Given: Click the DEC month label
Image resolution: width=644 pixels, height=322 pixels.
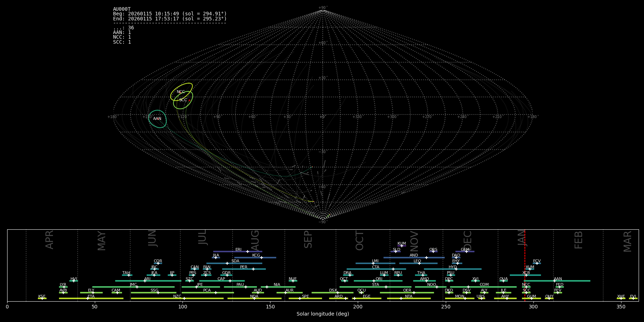Looking at the screenshot, I should point(468,240).
